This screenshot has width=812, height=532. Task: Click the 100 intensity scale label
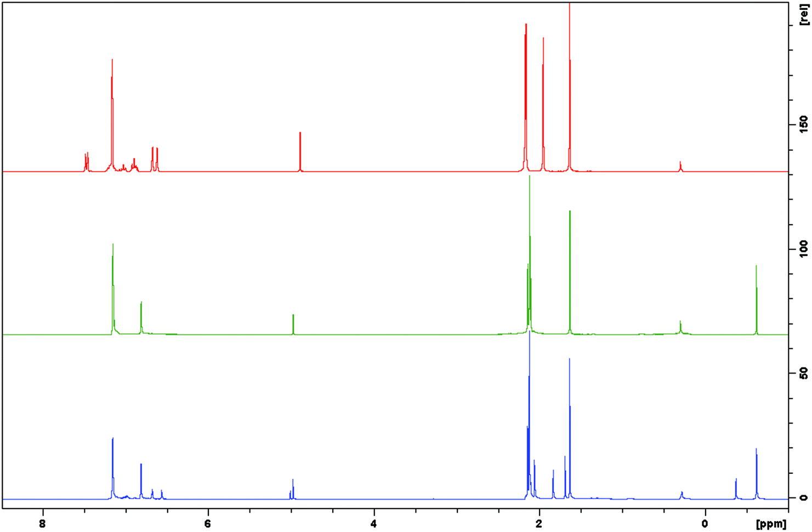pyautogui.click(x=803, y=249)
